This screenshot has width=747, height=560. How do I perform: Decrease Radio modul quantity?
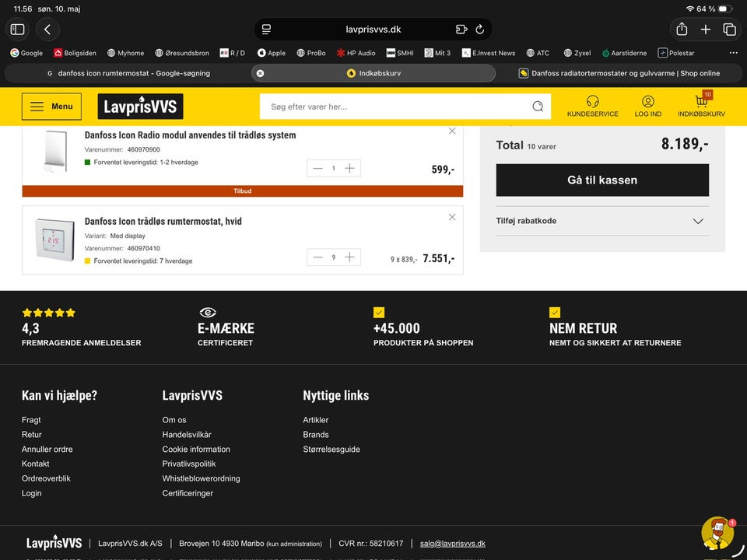[317, 168]
